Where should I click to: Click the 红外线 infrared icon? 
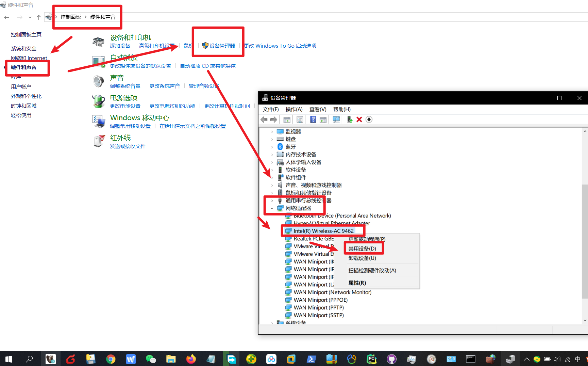point(99,141)
